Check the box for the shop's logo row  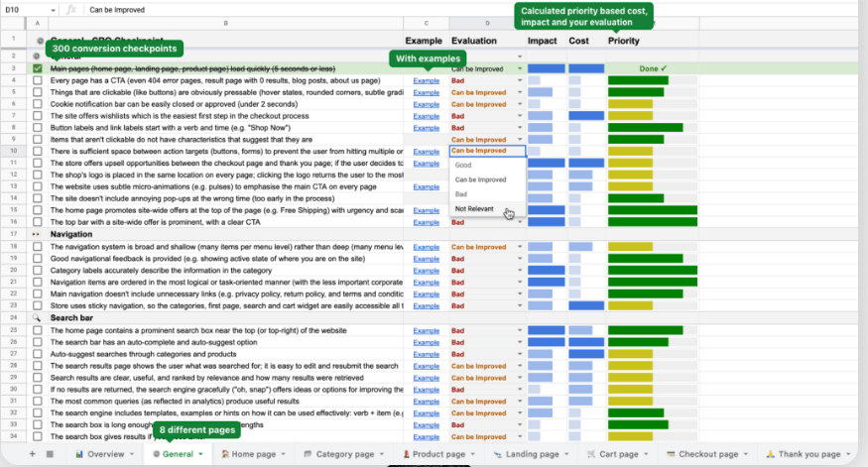[x=37, y=175]
